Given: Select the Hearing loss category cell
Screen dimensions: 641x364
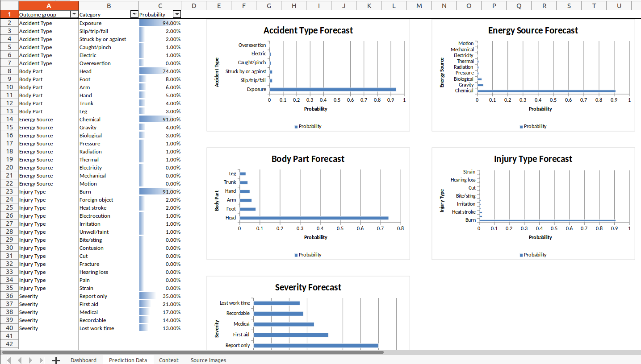Looking at the screenshot, I should click(x=109, y=272).
